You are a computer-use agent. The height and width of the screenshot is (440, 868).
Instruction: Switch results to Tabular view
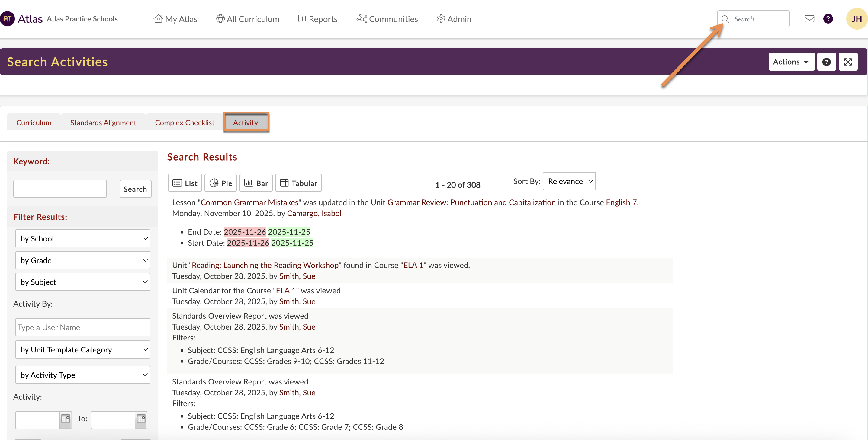pos(298,183)
